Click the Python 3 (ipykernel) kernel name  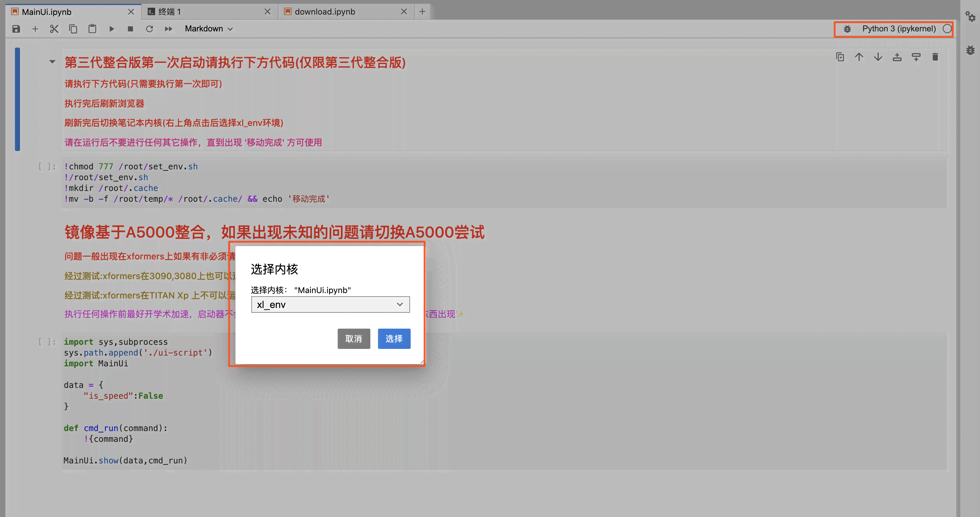tap(898, 29)
